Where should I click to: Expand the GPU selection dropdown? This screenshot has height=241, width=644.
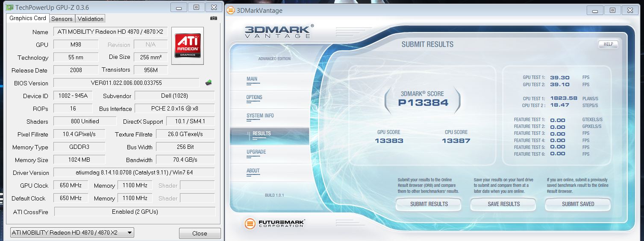click(72, 232)
